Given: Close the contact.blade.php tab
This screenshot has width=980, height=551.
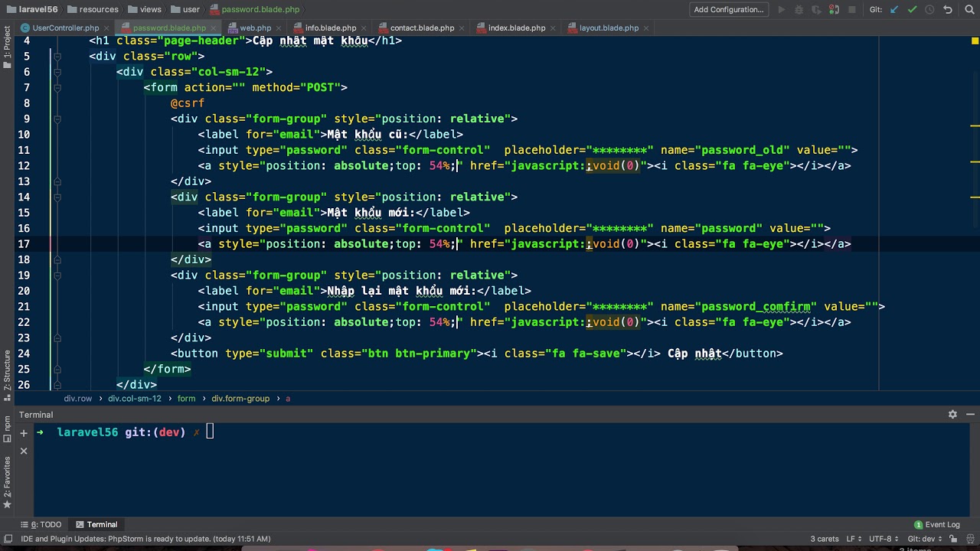Looking at the screenshot, I should coord(461,28).
